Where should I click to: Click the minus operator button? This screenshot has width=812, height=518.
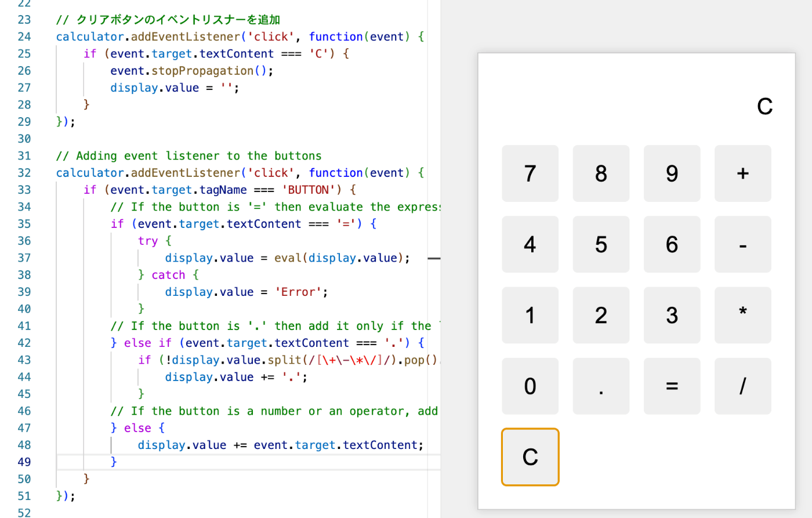(743, 244)
